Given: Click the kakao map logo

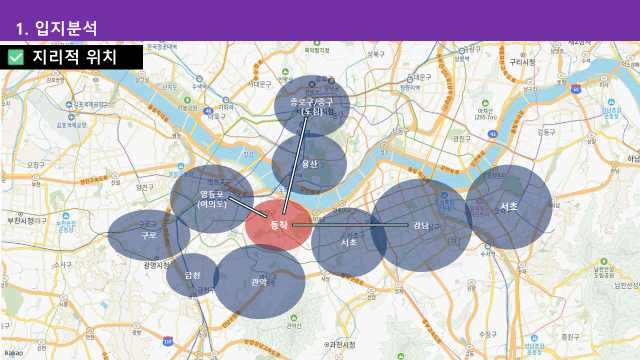Looking at the screenshot, I should coord(13,353).
